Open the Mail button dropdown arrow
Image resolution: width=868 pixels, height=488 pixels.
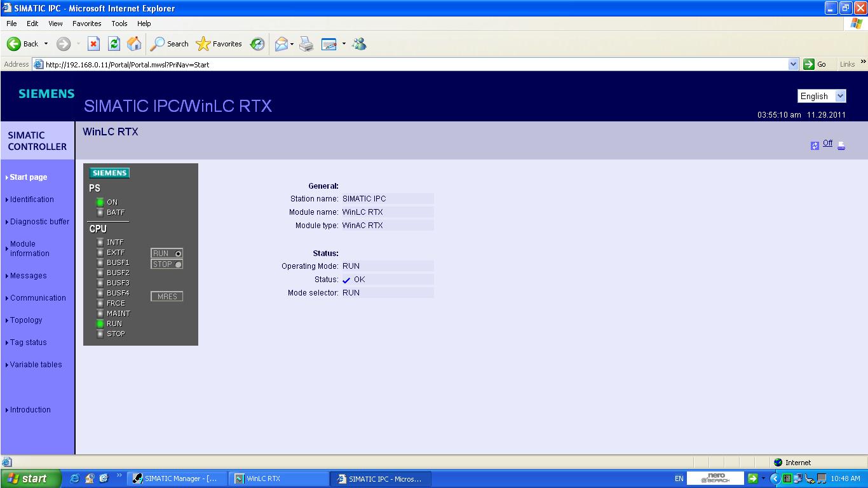coord(292,44)
